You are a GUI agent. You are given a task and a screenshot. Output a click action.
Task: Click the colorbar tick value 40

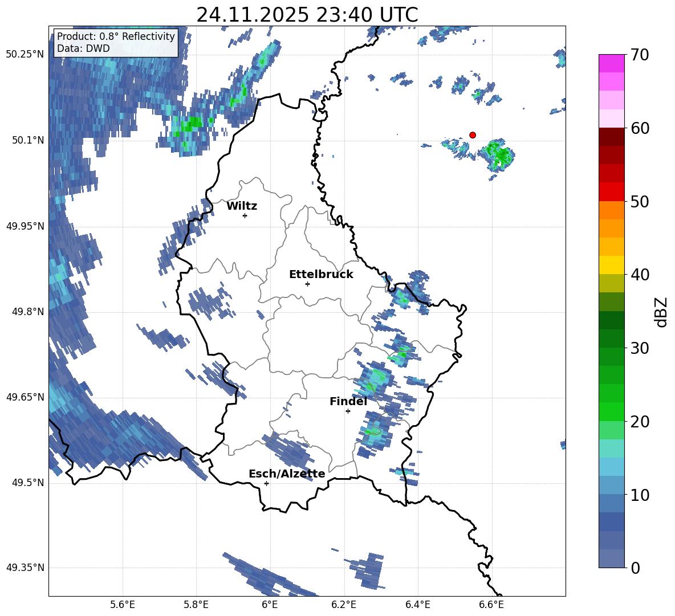tap(640, 275)
